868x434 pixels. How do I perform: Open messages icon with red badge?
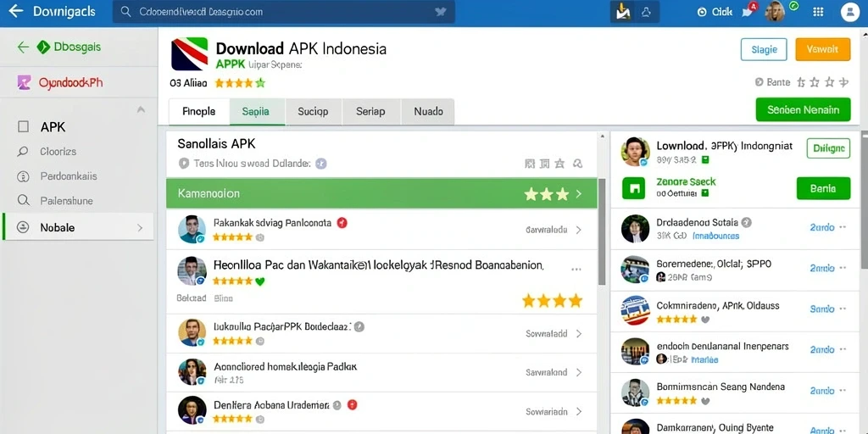point(749,10)
